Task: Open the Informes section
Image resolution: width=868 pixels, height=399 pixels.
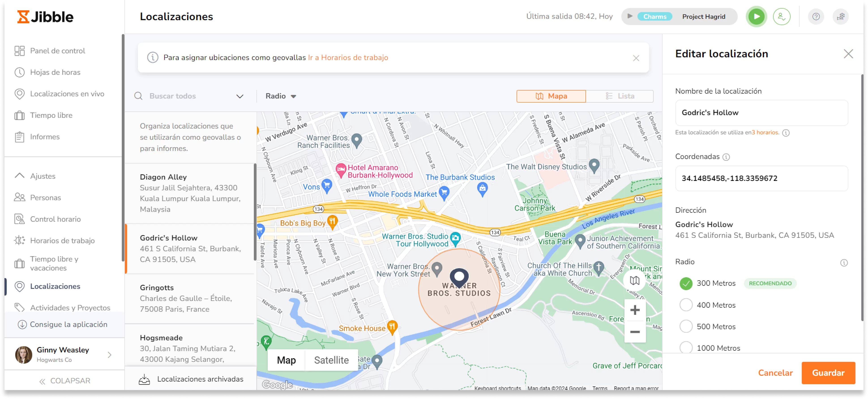Action: tap(45, 137)
